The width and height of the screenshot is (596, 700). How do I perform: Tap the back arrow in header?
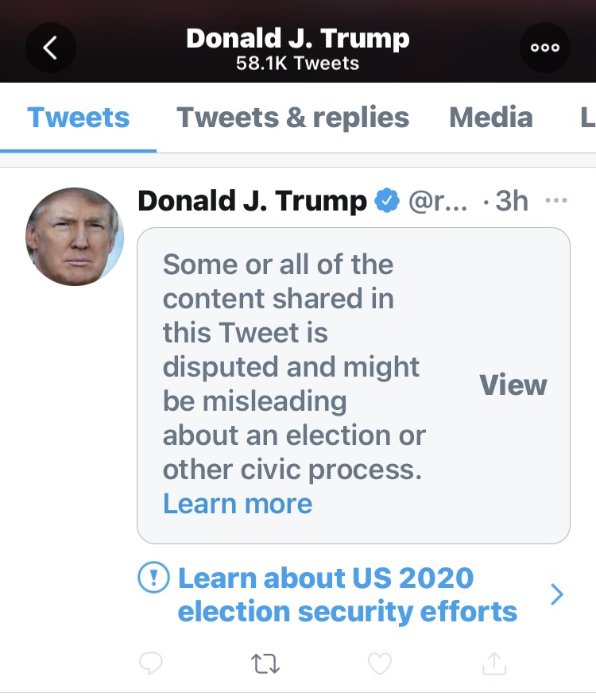50,48
